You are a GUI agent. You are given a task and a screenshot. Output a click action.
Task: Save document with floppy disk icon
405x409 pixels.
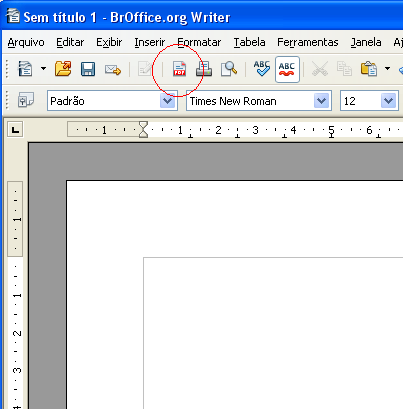(88, 69)
